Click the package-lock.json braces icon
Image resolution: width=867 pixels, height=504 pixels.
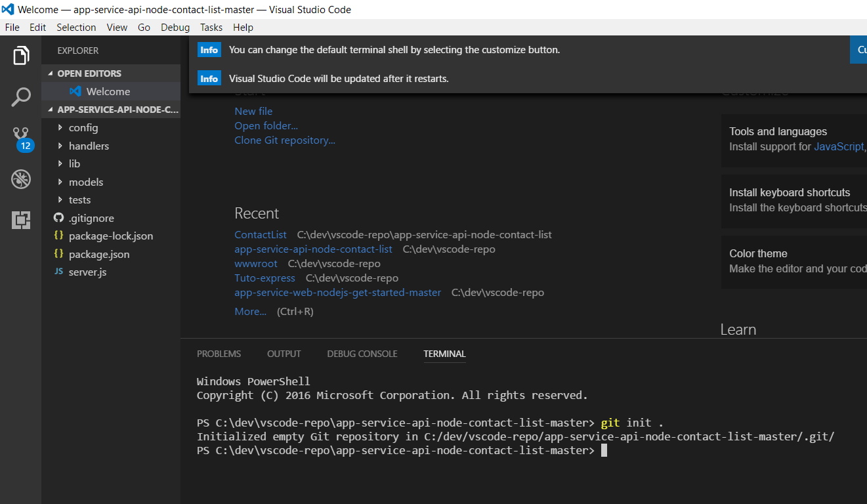click(58, 235)
